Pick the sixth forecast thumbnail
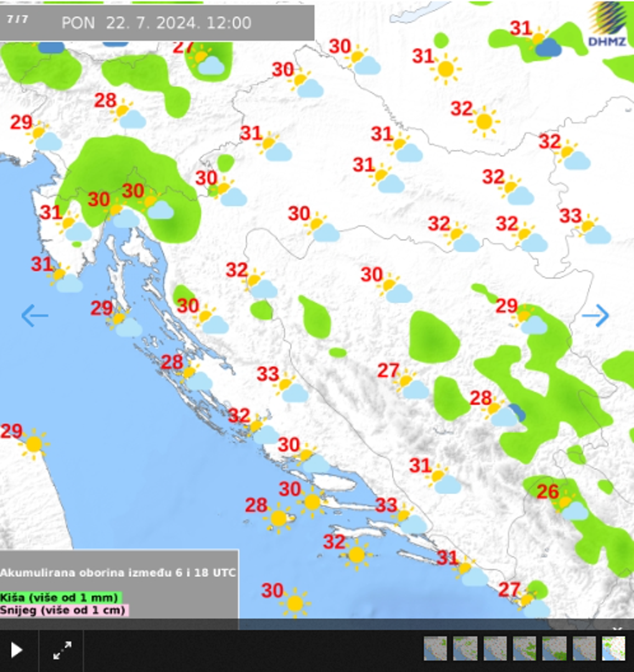 pyautogui.click(x=584, y=648)
